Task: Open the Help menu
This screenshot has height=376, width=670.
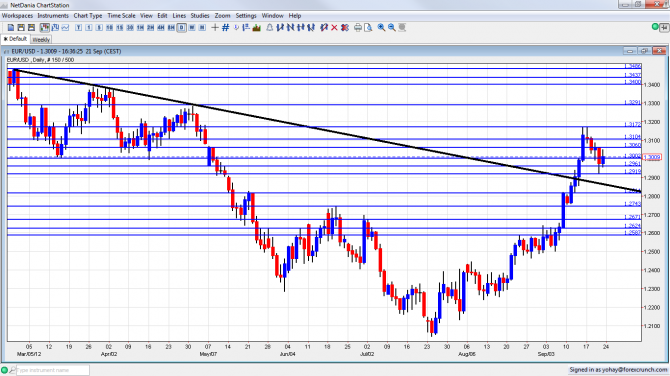Action: (294, 15)
